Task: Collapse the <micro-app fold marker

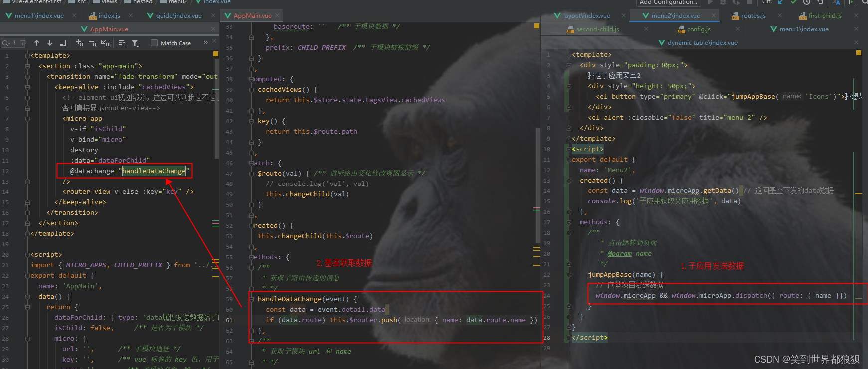Action: 28,118
